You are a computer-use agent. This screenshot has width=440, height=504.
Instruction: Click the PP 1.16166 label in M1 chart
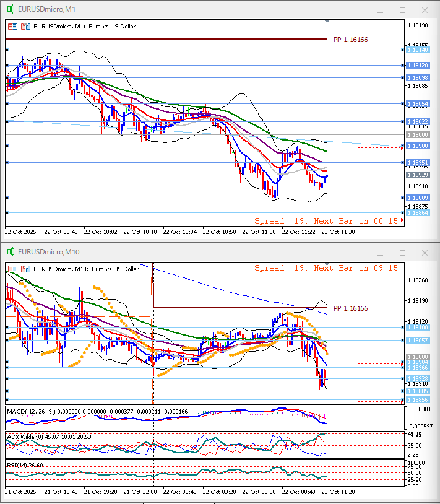click(x=350, y=40)
